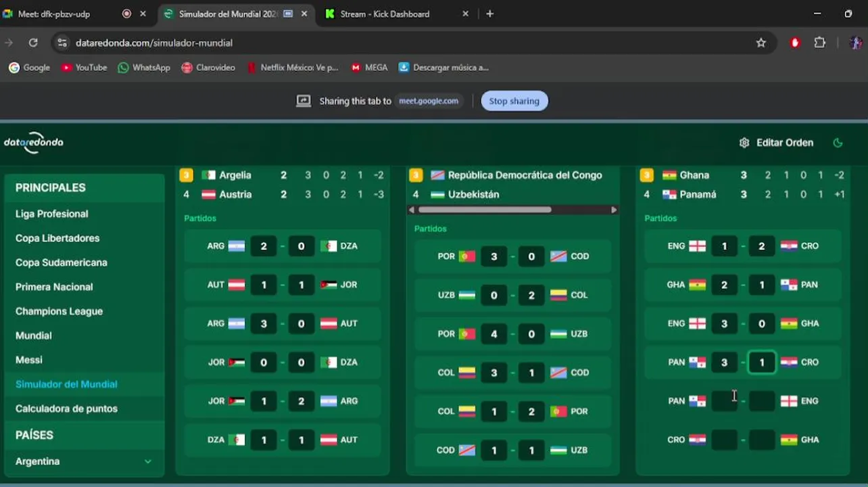Open a new browser tab

click(x=489, y=14)
